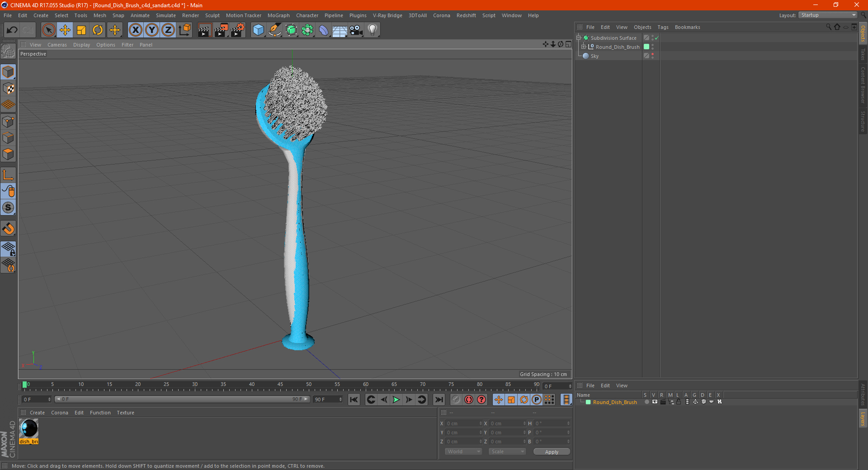This screenshot has width=868, height=470.
Task: Open the World coordinate dropdown
Action: click(463, 451)
